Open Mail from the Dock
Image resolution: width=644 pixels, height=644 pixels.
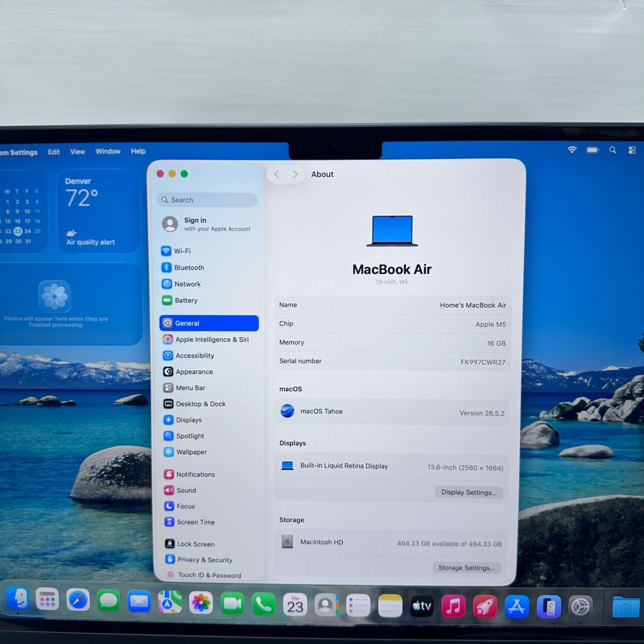pyautogui.click(x=139, y=602)
